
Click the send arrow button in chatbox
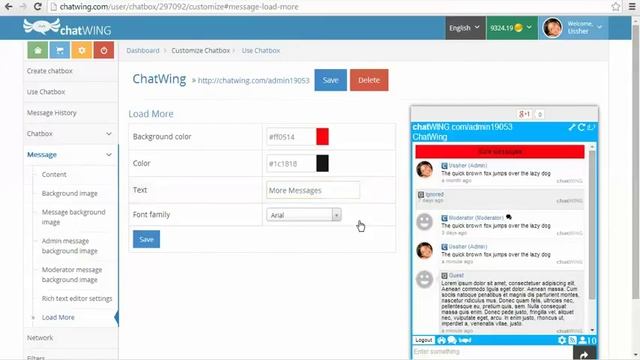tap(584, 353)
